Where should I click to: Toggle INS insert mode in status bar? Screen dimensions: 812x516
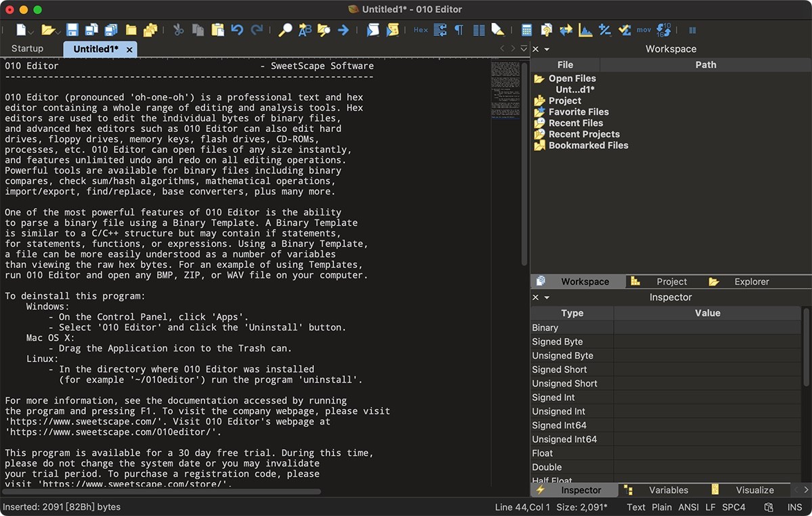coord(794,507)
